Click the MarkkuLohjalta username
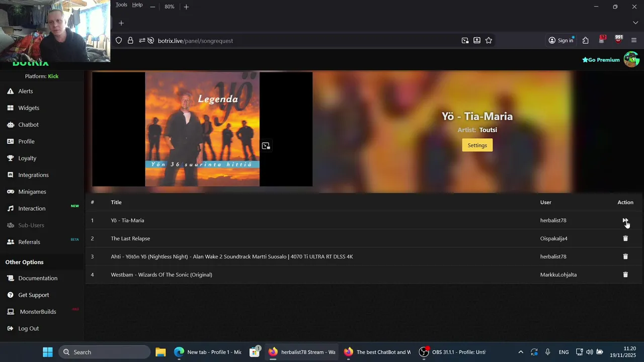 (x=558, y=275)
